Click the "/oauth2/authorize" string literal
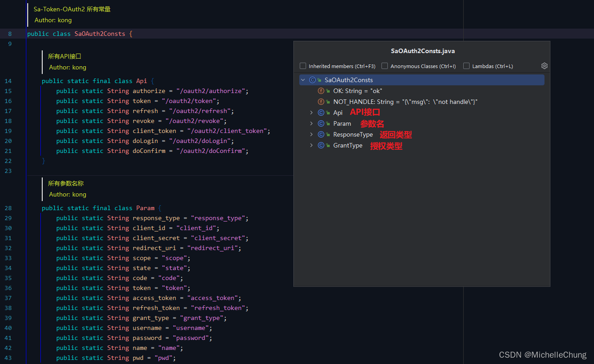This screenshot has height=364, width=594. point(211,91)
